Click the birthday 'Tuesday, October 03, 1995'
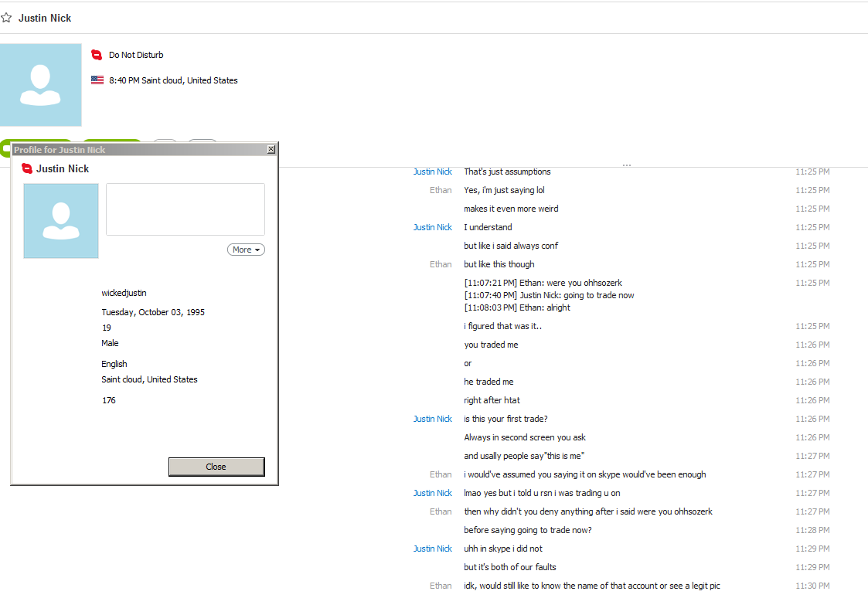868x598 pixels. click(153, 312)
